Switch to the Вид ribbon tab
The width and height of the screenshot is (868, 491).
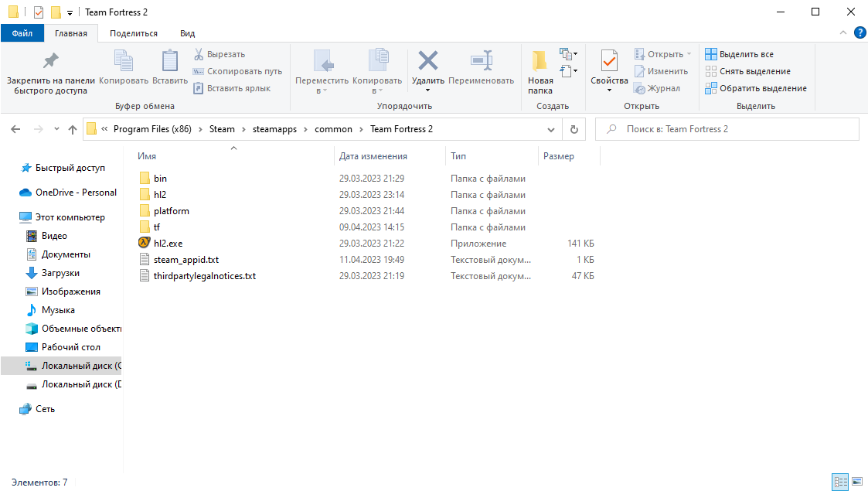tap(188, 33)
